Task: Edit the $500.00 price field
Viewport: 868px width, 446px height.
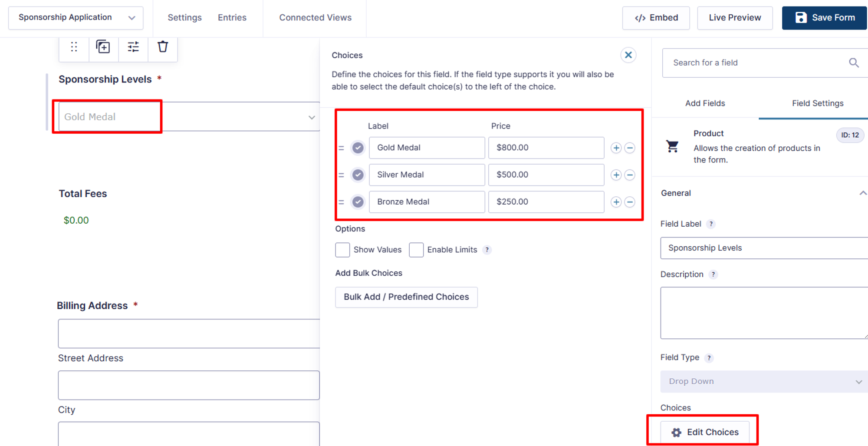Action: pos(546,175)
